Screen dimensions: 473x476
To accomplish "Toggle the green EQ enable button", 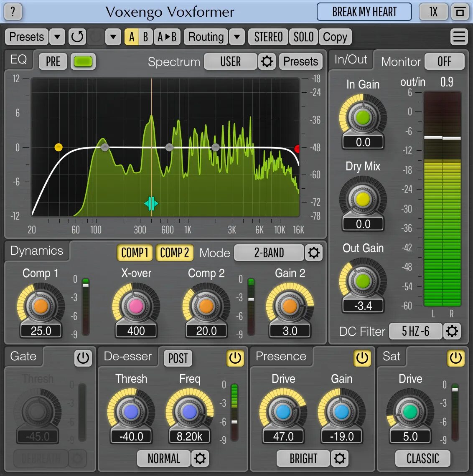I will [83, 62].
